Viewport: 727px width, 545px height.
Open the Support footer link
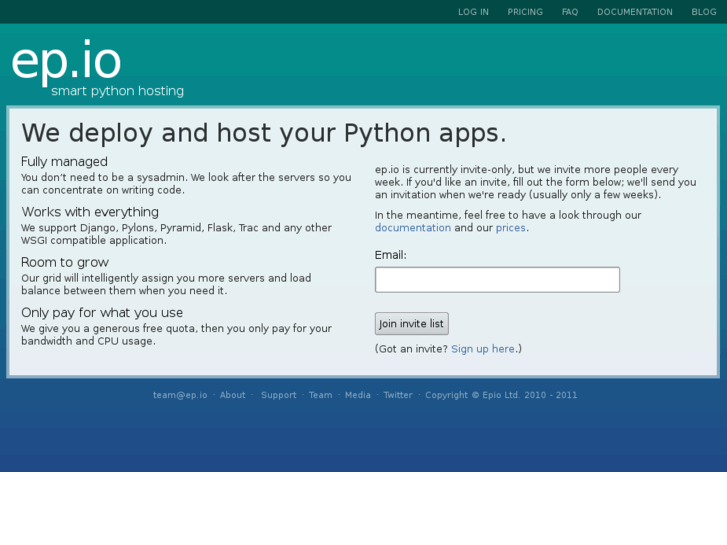[279, 395]
